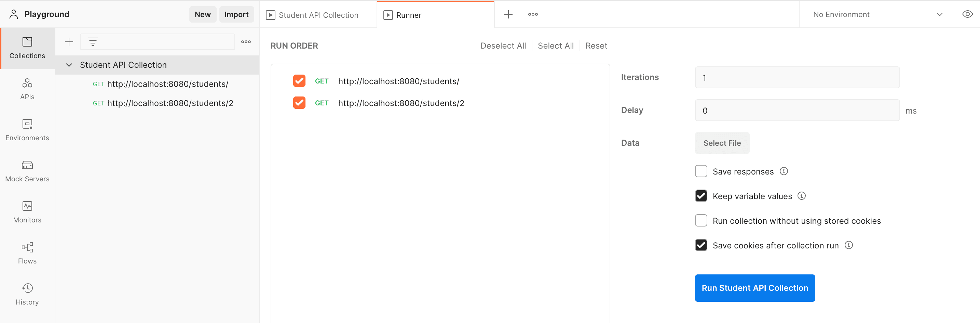The image size is (980, 323).
Task: Click the info icon beside Save responses
Action: coord(784,171)
